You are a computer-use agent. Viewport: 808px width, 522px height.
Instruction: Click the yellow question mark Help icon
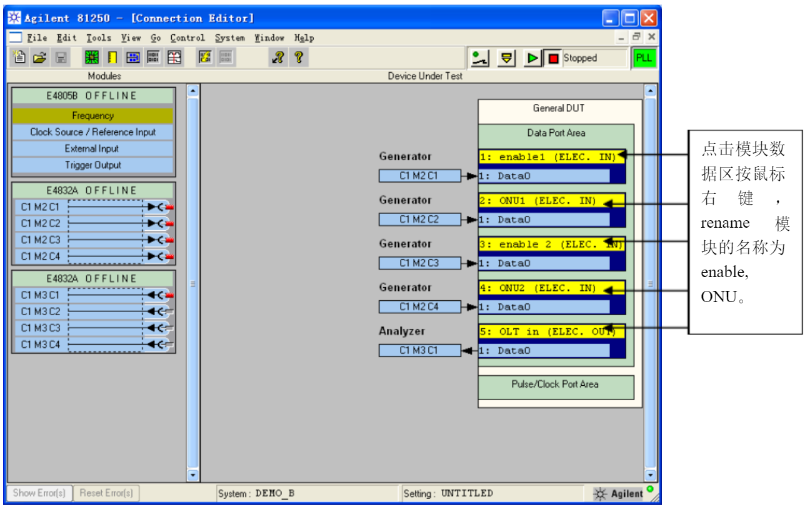click(298, 58)
